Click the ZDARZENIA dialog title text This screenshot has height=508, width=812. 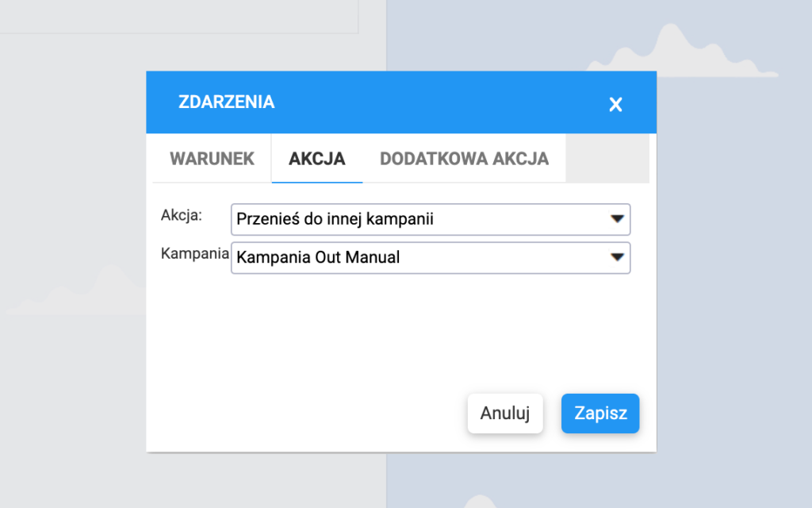227,102
